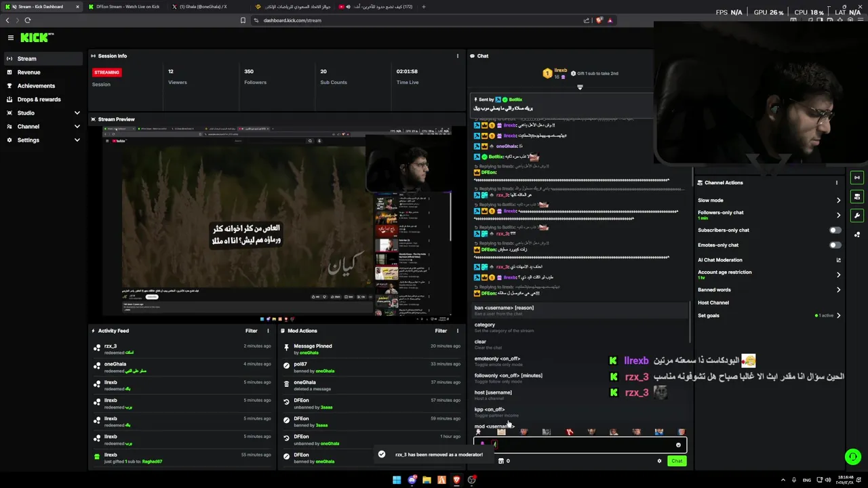Collapse pinned message arrow in chat
The image size is (868, 488).
[x=580, y=87]
